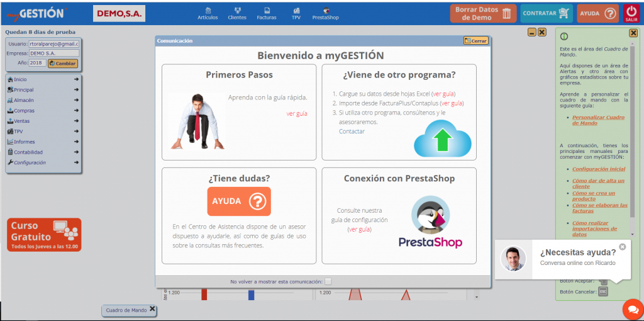The width and height of the screenshot is (644, 321).
Task: Expand the arrow next to Contabilidad
Action: [76, 152]
